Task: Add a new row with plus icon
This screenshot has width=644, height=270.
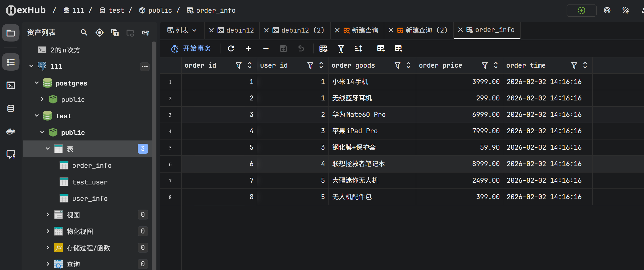Action: (x=248, y=48)
